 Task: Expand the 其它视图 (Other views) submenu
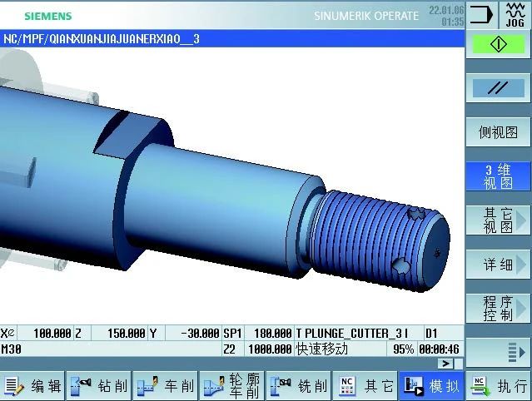(498, 220)
